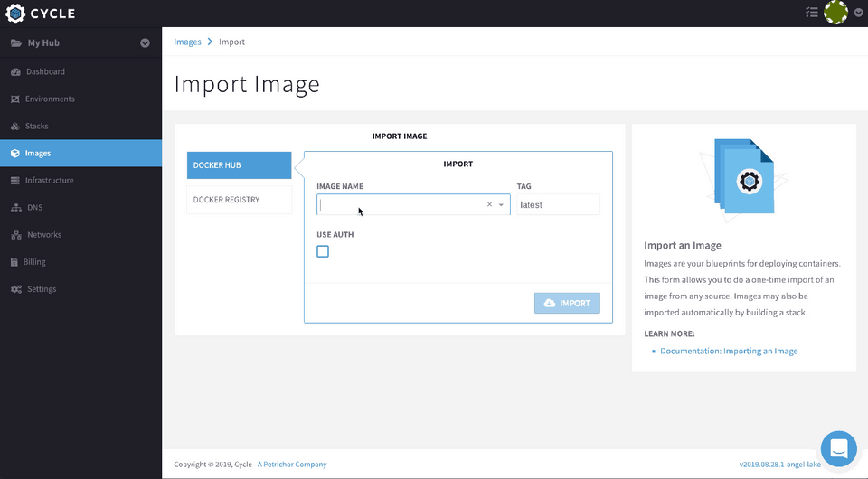Image resolution: width=868 pixels, height=479 pixels.
Task: Click the cloud icon on Import button
Action: click(x=550, y=303)
